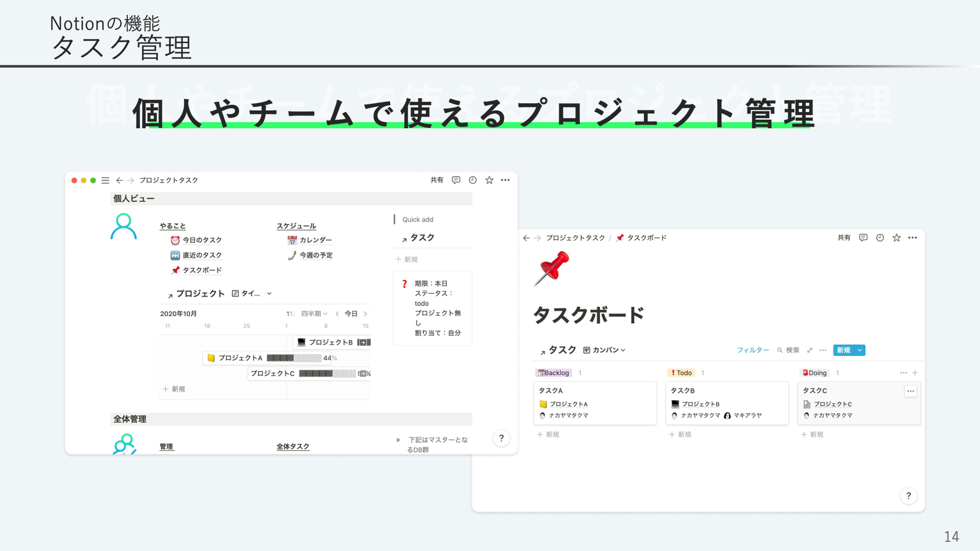Click the help question mark in the task board window

point(908,496)
